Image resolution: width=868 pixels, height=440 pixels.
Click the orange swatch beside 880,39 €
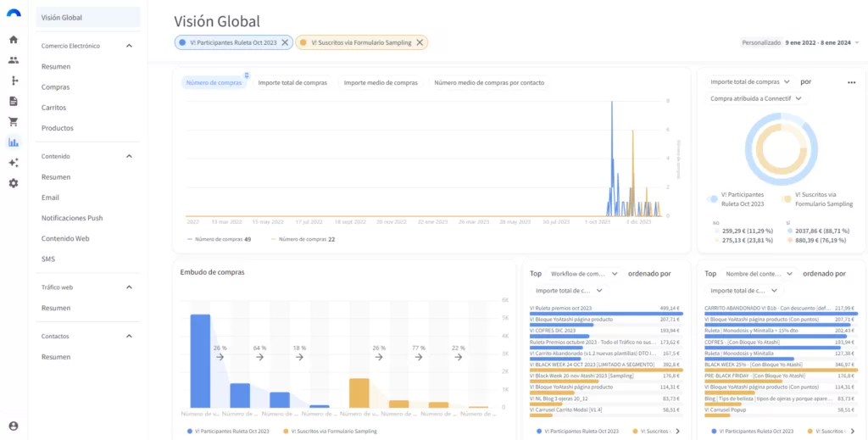tap(789, 240)
